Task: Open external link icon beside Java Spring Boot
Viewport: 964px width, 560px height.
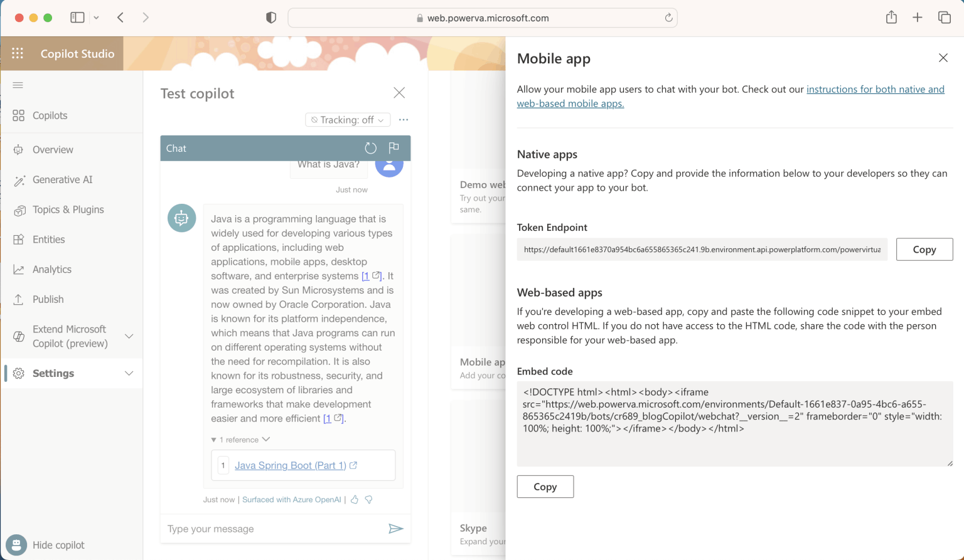Action: pos(353,465)
